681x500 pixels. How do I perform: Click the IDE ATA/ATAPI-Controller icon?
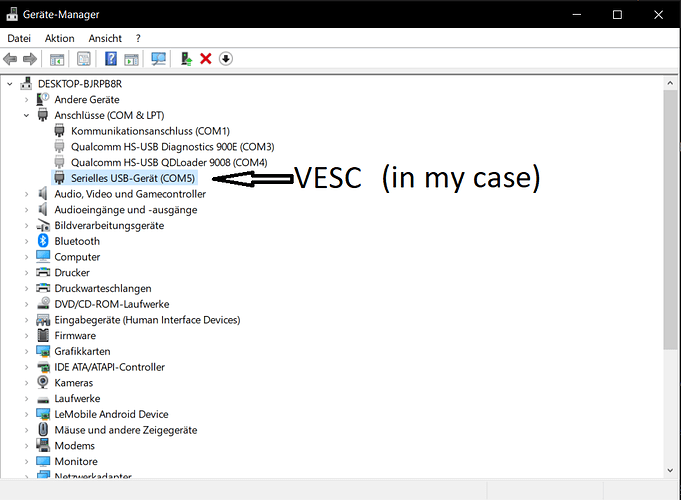tap(43, 367)
